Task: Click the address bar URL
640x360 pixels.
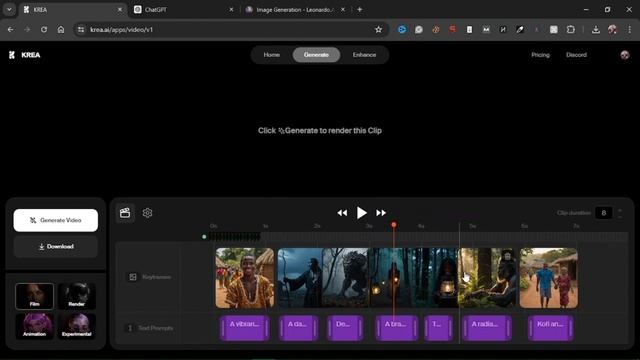Action: 122,29
